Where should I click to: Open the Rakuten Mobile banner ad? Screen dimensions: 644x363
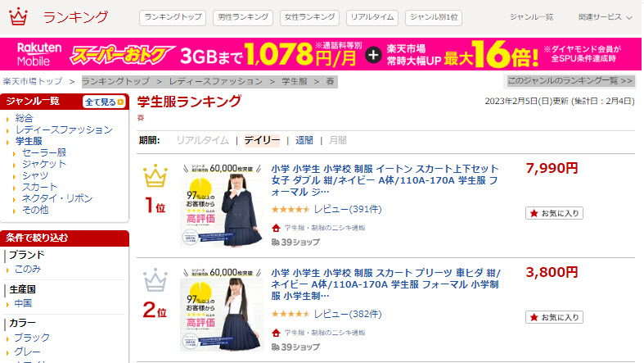pos(320,54)
